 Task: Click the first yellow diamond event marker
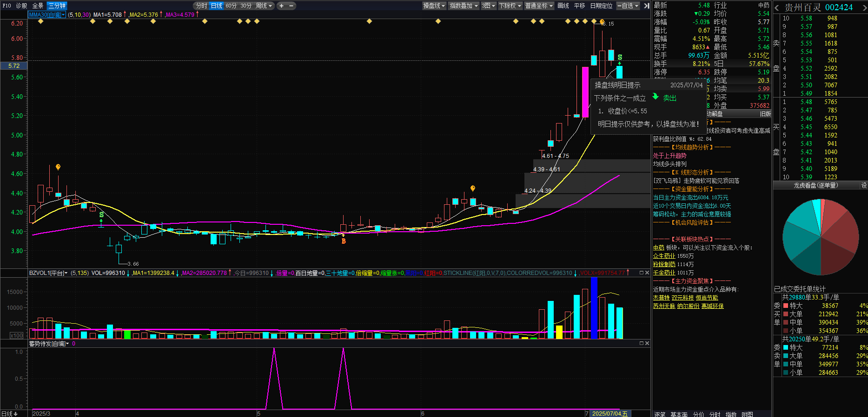point(40,21)
